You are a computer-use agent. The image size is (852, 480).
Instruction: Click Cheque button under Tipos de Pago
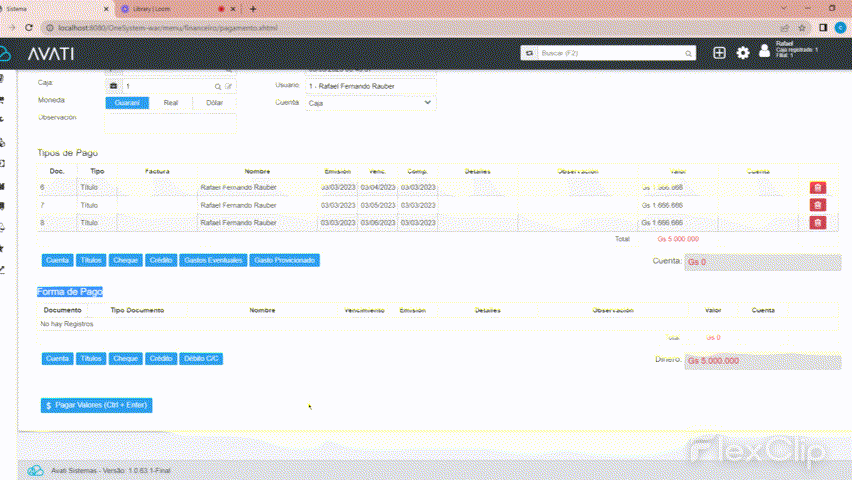pyautogui.click(x=126, y=260)
